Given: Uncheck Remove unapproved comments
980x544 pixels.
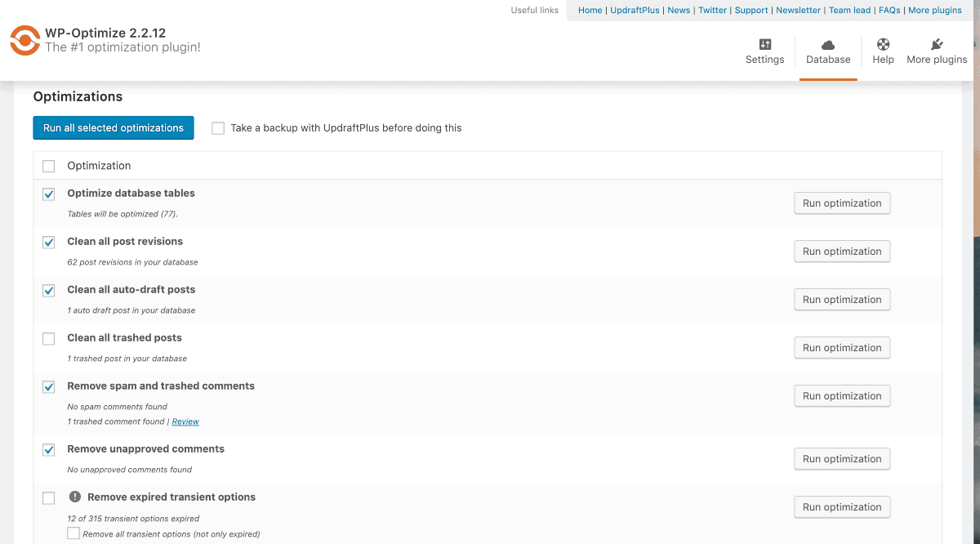Looking at the screenshot, I should (48, 449).
